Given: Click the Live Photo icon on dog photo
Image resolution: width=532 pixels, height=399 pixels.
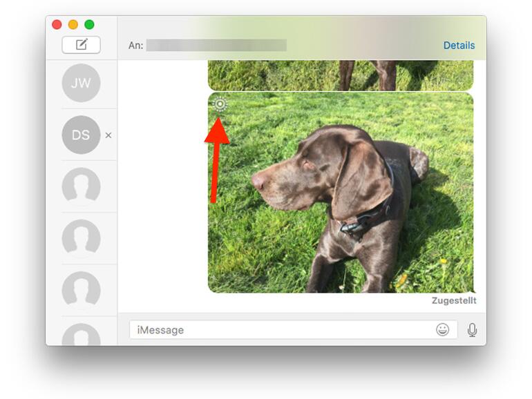Looking at the screenshot, I should point(220,104).
